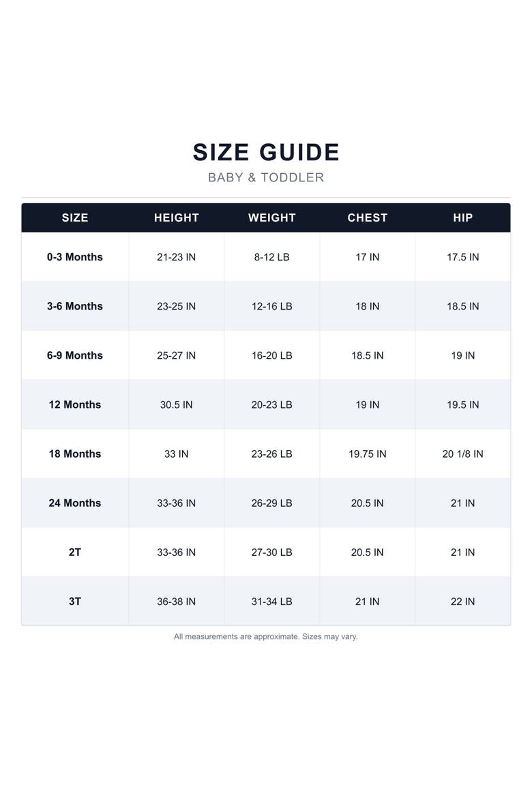
Task: Click the HEIGHT column header
Action: [x=176, y=218]
